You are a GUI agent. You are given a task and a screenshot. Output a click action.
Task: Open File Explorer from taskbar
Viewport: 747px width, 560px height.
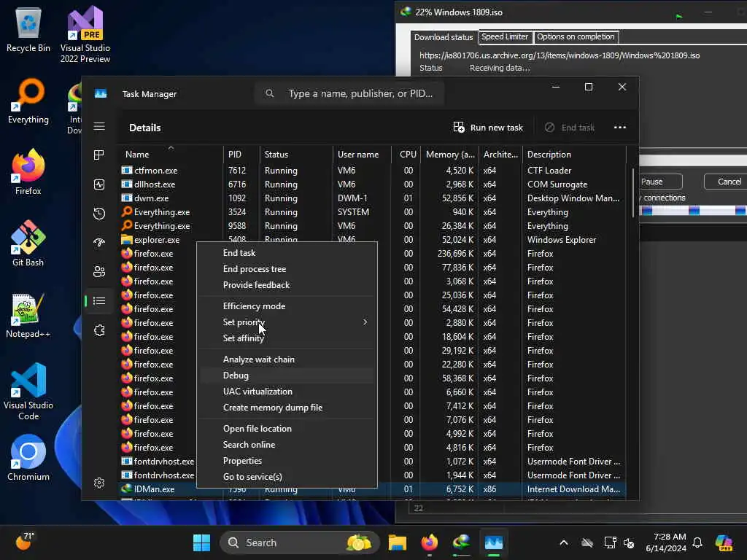point(398,542)
